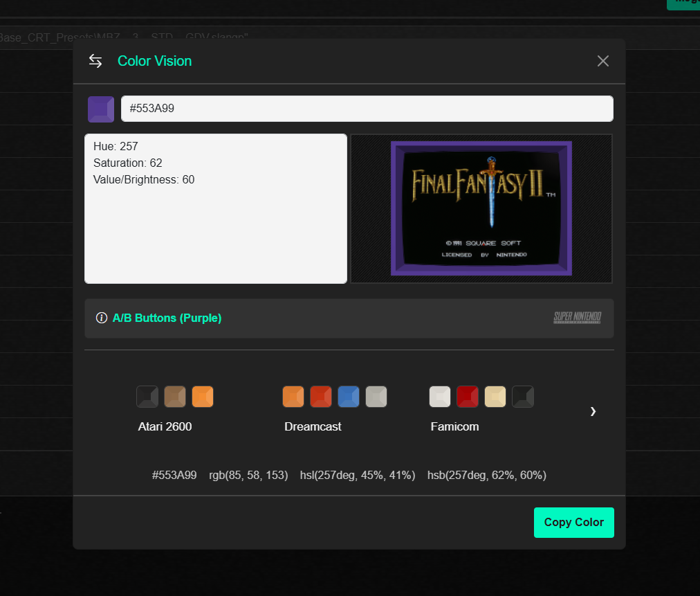Viewport: 700px width, 596px height.
Task: Select the cream Famicom swatch
Action: point(495,397)
